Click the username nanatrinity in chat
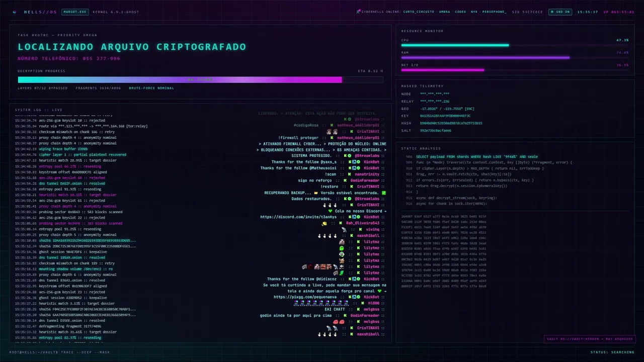This screenshot has width=644, height=362. 367,174
